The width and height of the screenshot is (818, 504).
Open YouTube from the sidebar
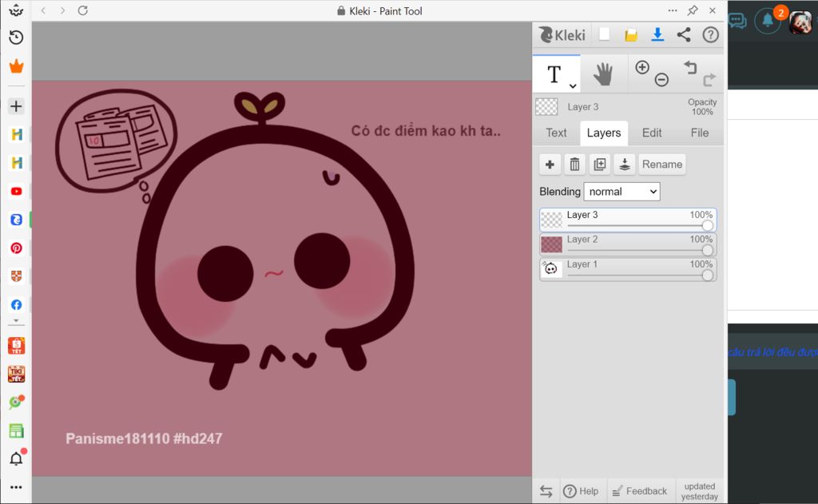point(16,192)
